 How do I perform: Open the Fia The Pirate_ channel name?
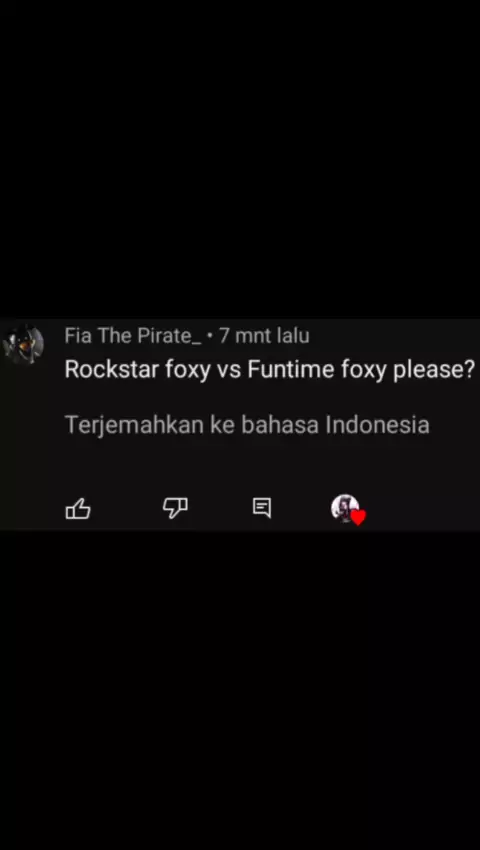(x=133, y=336)
